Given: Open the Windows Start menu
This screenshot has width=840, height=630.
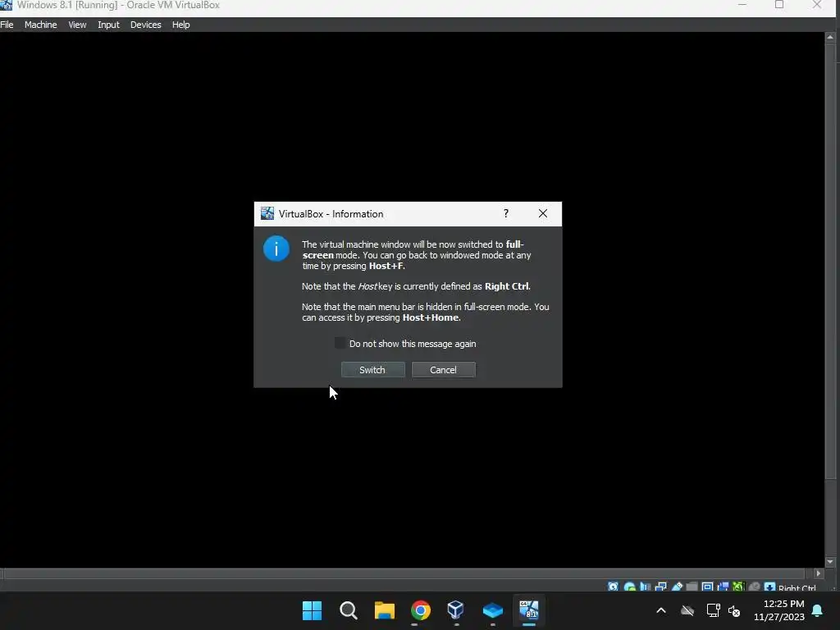Looking at the screenshot, I should pos(313,610).
